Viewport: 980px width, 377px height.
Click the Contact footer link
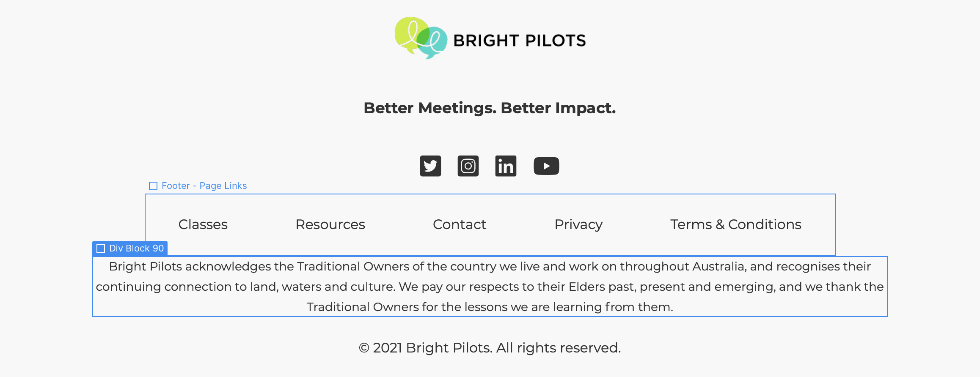tap(460, 224)
